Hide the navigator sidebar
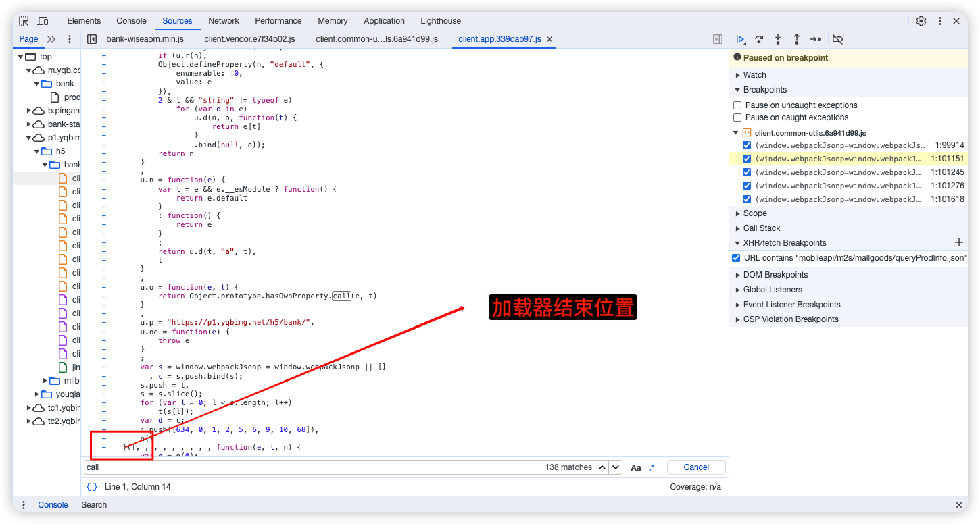This screenshot has width=980, height=524. coord(93,39)
